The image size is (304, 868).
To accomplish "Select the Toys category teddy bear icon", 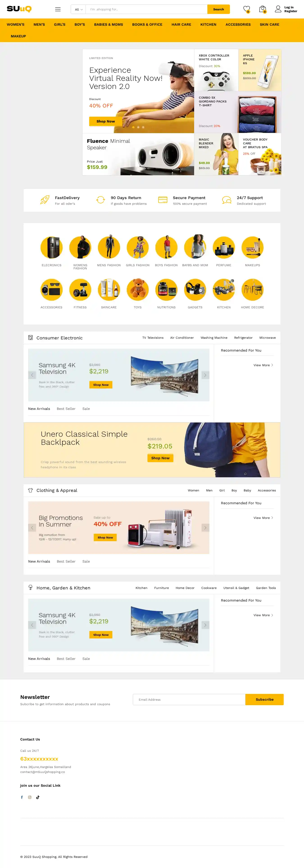I will 138,289.
